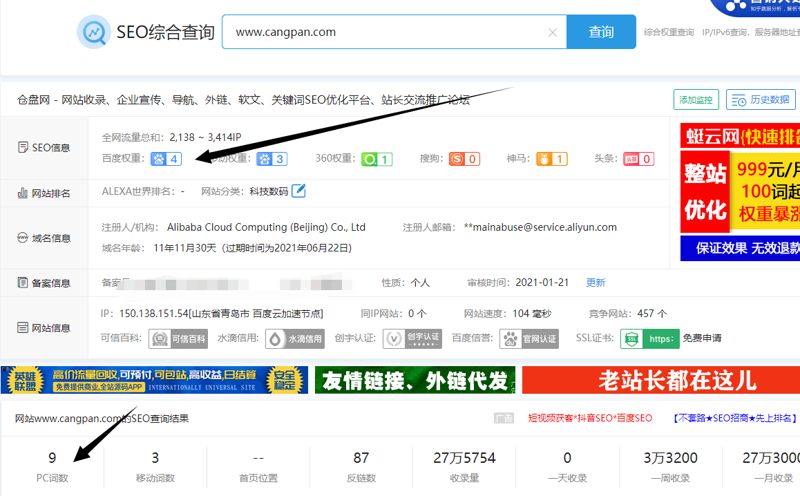Click the 360权重 badge showing 1
Screen dimensions: 800x496
377,159
